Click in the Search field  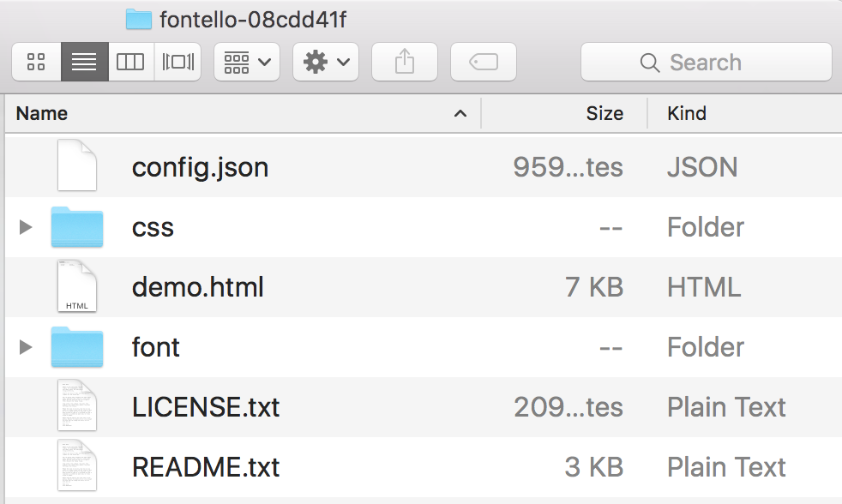click(706, 62)
